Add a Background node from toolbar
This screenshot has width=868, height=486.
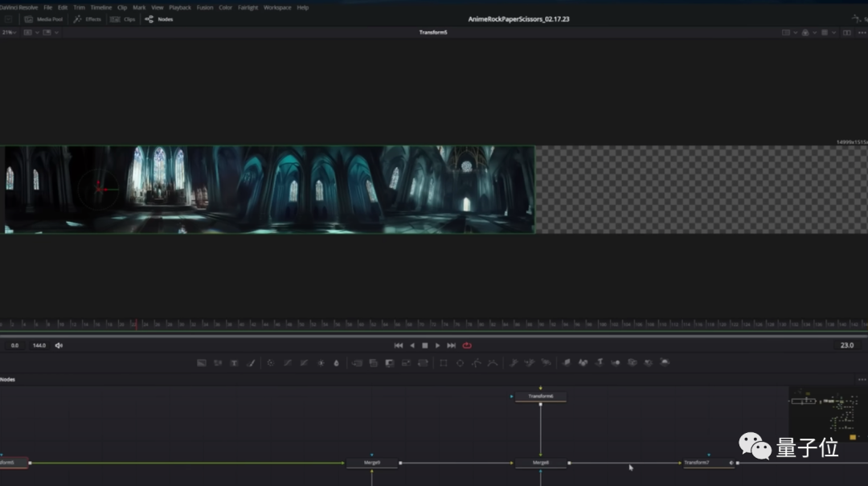[x=202, y=363]
